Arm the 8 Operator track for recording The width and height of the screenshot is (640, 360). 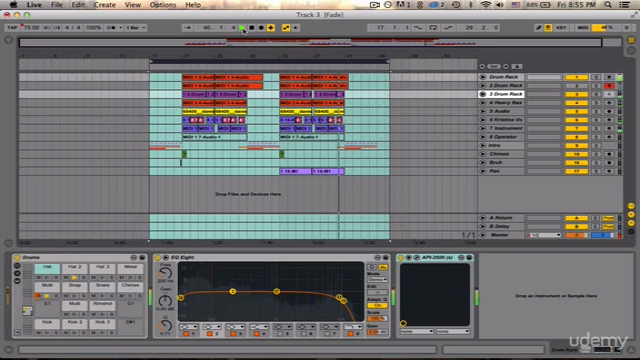tap(609, 137)
